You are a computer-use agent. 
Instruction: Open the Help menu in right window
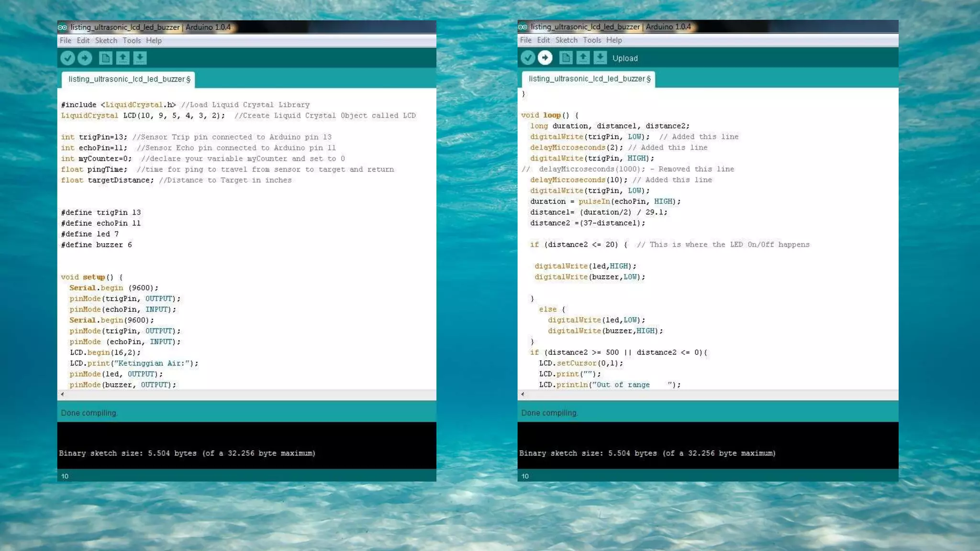[x=614, y=40]
